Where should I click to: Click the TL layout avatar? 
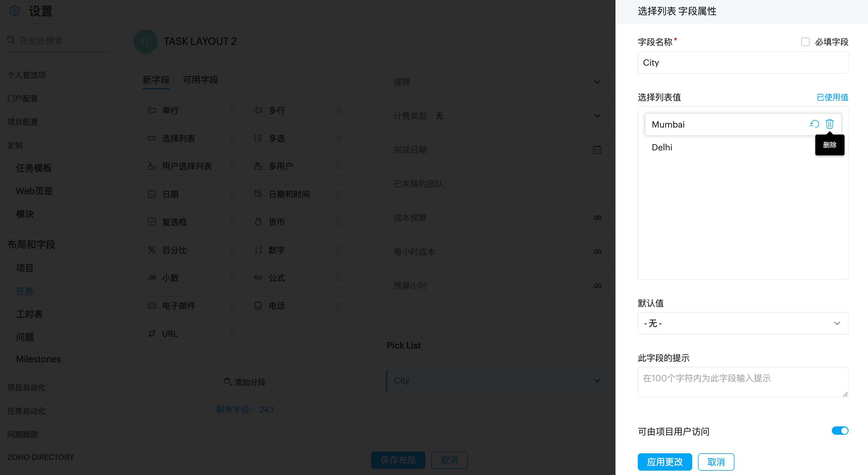point(146,41)
